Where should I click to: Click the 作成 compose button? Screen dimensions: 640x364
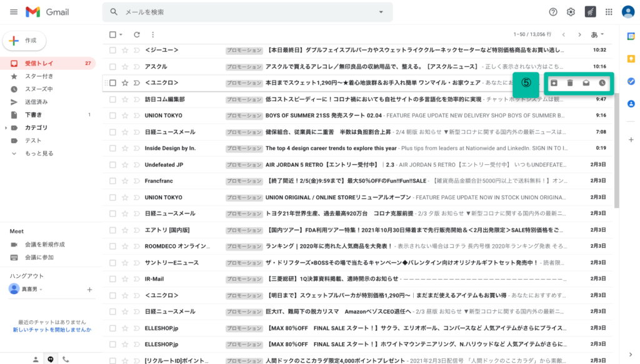coord(25,41)
